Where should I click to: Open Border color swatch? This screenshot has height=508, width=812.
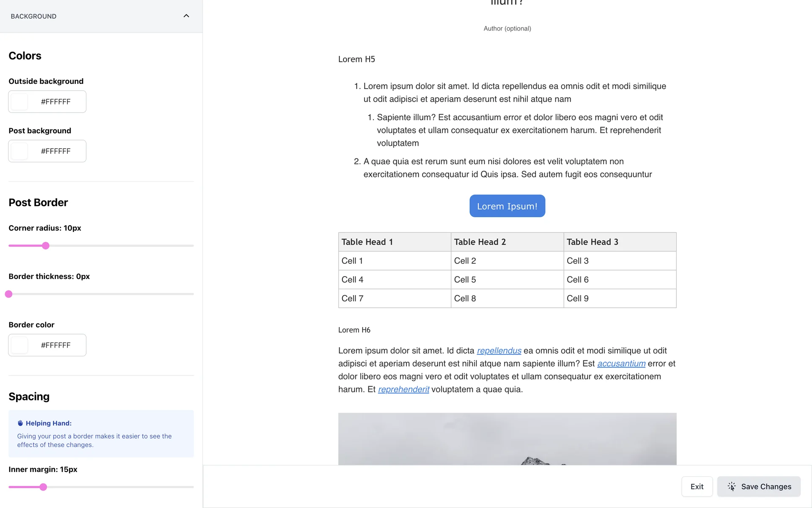pos(19,345)
